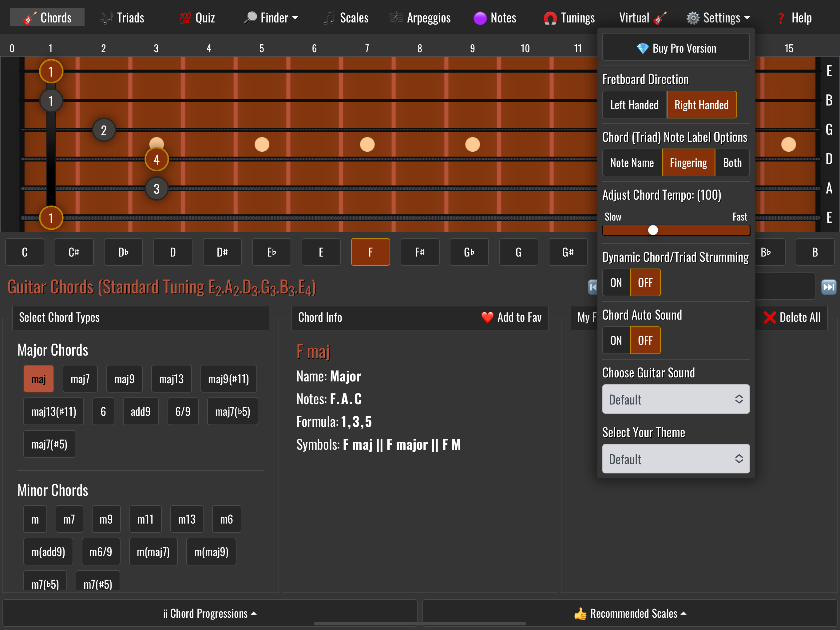This screenshot has width=840, height=630.
Task: Select the D root note
Action: pyautogui.click(x=173, y=252)
